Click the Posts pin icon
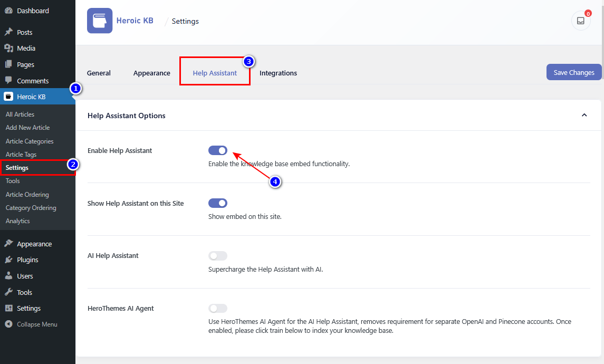The width and height of the screenshot is (604, 364). click(x=8, y=32)
